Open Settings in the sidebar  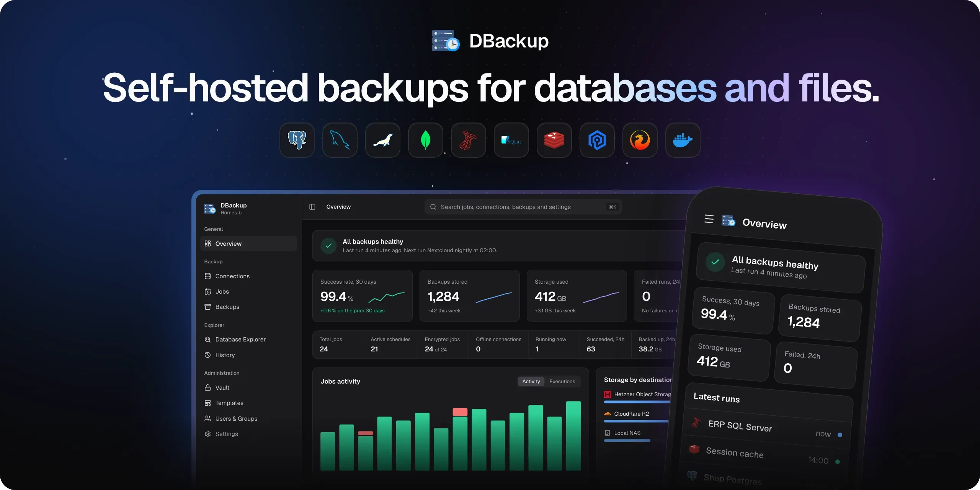coord(248,434)
